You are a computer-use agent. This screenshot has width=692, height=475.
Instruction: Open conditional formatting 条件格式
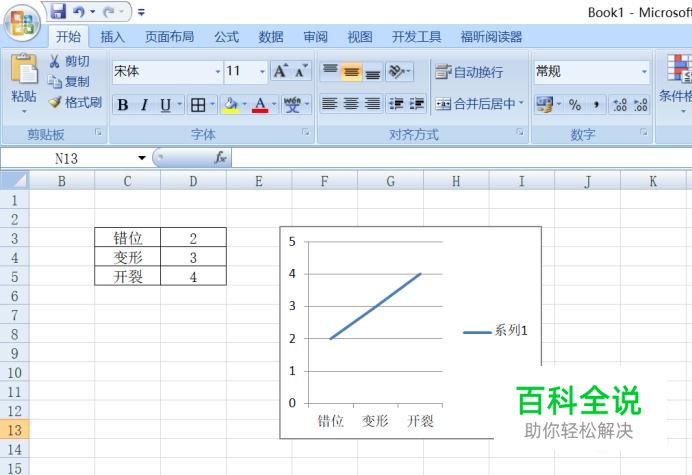tap(677, 84)
